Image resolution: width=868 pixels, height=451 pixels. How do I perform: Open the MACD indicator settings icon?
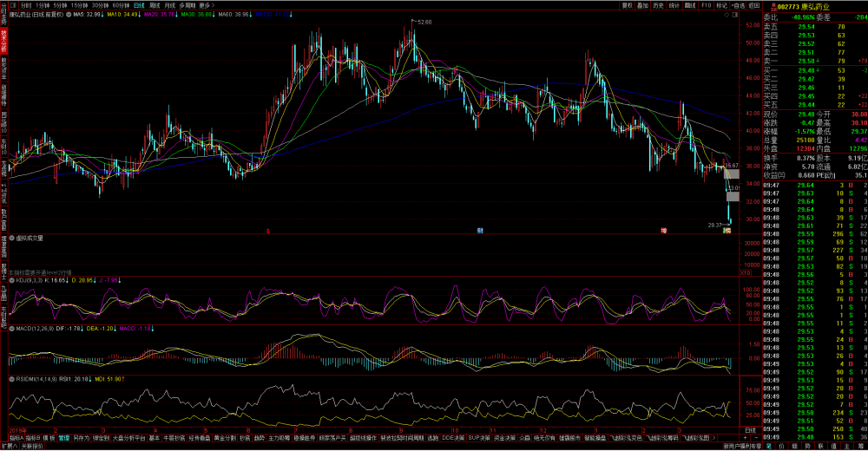pos(11,329)
